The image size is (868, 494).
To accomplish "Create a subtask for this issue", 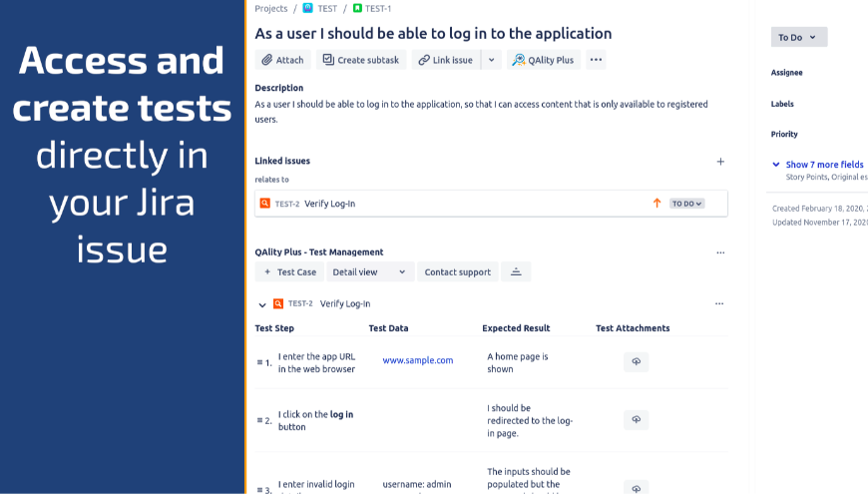I will click(361, 60).
